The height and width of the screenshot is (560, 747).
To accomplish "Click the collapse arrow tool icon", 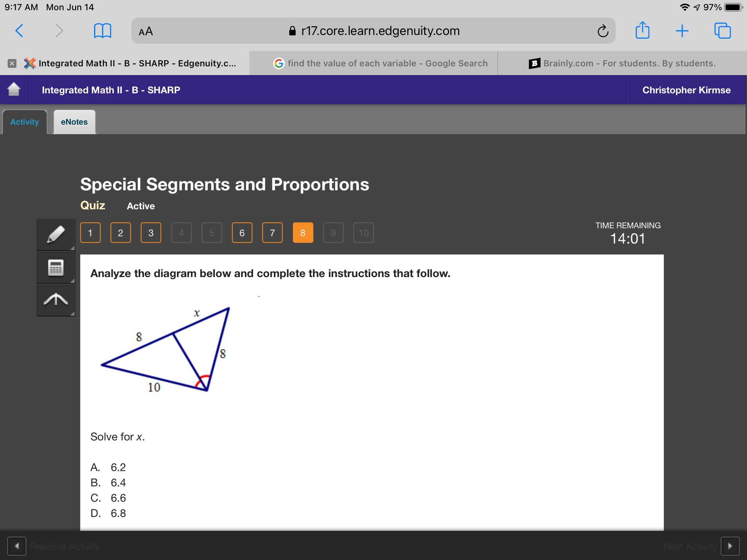I will point(56,300).
